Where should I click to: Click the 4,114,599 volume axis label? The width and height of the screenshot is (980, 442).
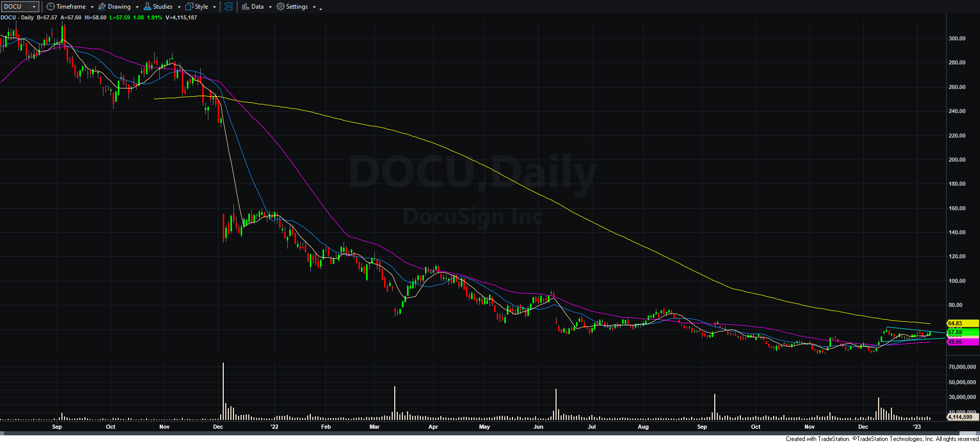click(x=962, y=417)
